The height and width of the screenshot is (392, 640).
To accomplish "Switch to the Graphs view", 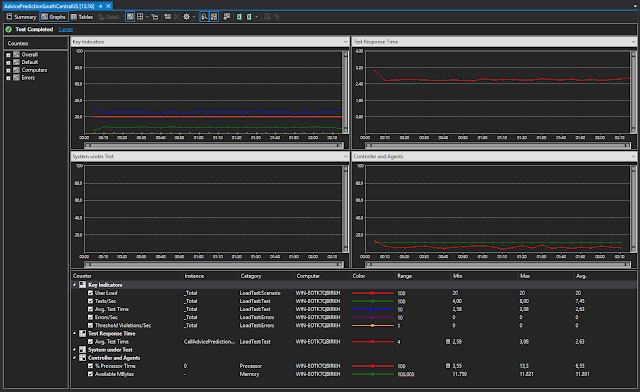I will [x=53, y=17].
